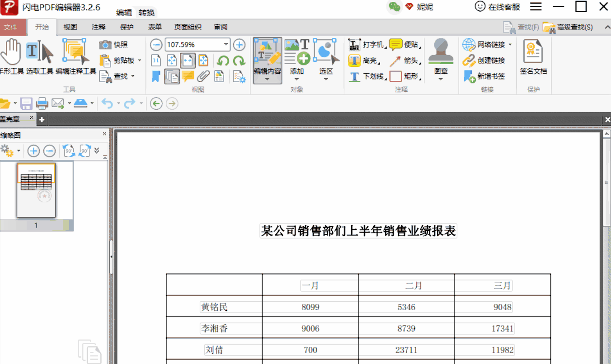Image resolution: width=611 pixels, height=364 pixels.
Task: Open the content pane icon
Action: (219, 76)
